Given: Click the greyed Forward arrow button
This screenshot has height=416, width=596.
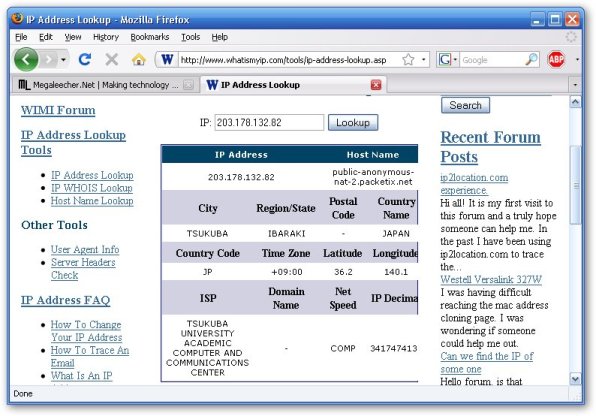Looking at the screenshot, I should [x=49, y=60].
